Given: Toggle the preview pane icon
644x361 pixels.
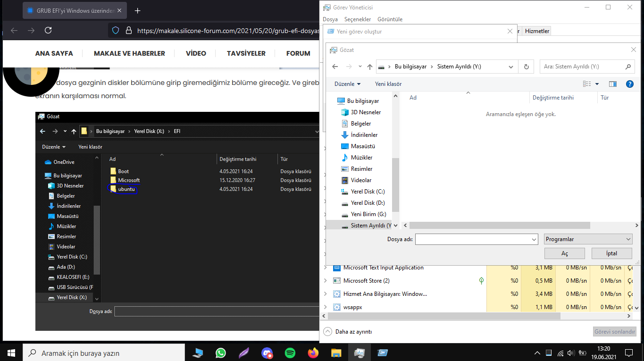Looking at the screenshot, I should click(x=613, y=84).
